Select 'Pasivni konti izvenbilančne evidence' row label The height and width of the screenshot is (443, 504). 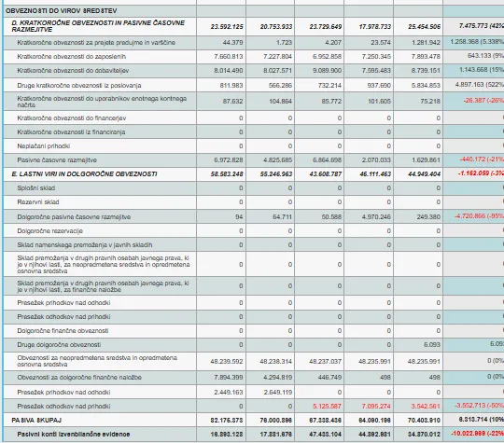74,435
